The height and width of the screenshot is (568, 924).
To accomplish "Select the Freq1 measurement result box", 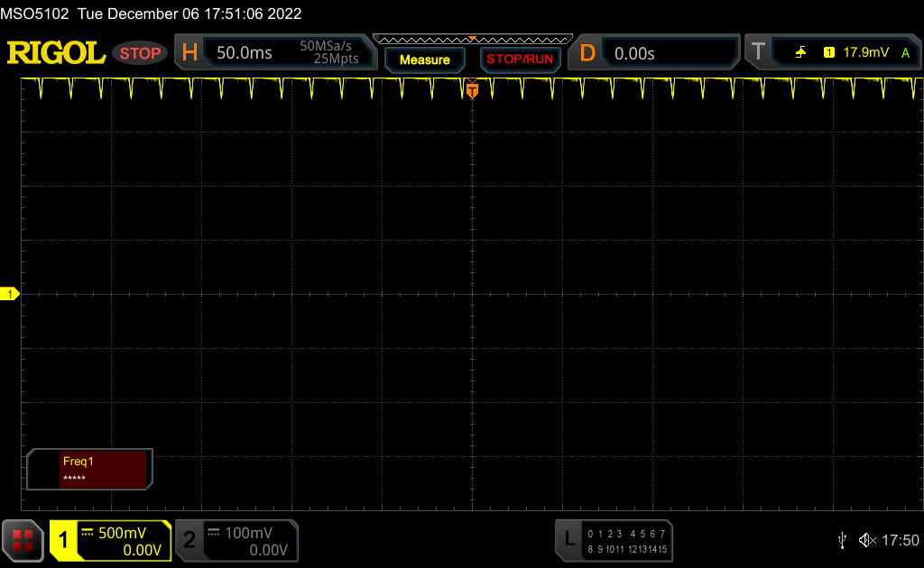I will coord(90,469).
